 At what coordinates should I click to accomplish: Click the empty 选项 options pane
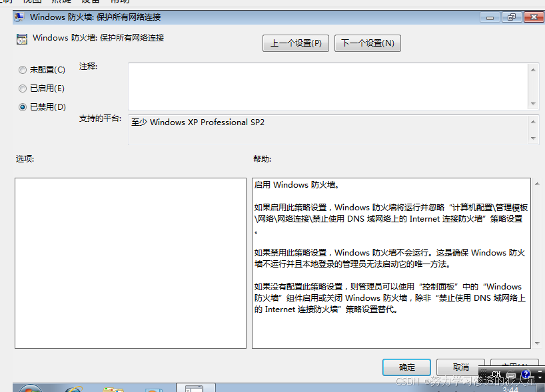[131, 263]
